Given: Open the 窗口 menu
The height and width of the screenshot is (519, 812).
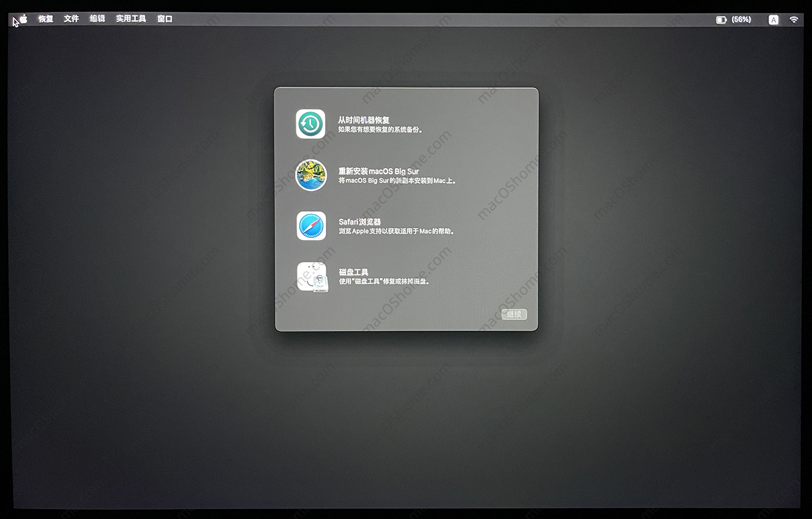Looking at the screenshot, I should (165, 19).
